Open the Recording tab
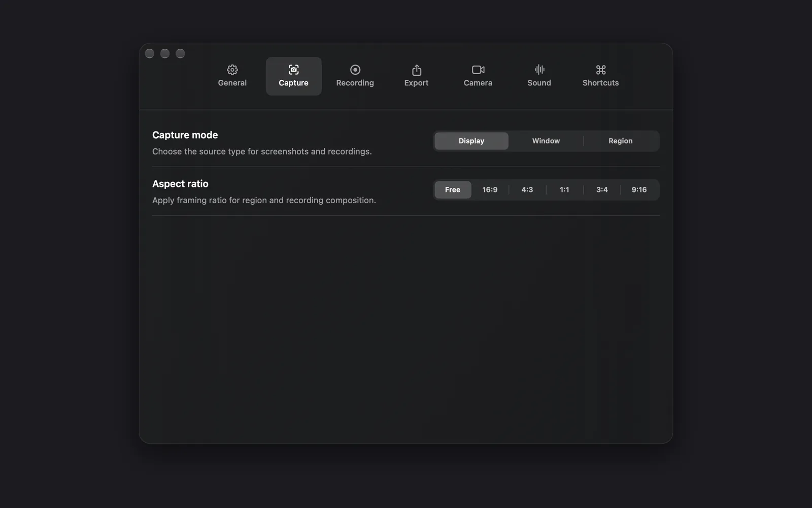Screen dimensions: 812x508 (x=355, y=76)
